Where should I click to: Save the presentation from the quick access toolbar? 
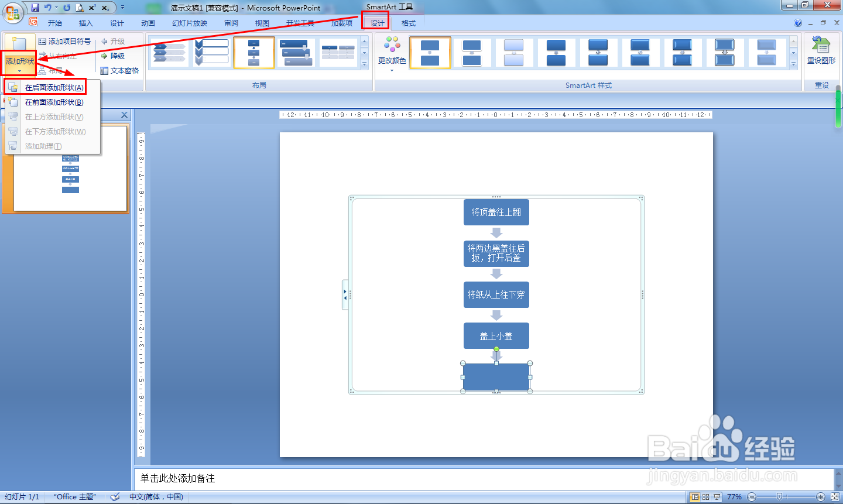point(35,8)
